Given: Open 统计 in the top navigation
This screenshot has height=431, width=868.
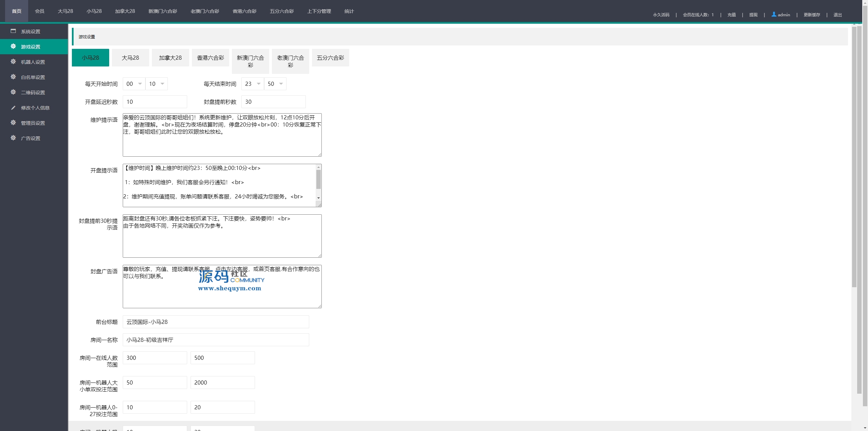Looking at the screenshot, I should (x=349, y=11).
